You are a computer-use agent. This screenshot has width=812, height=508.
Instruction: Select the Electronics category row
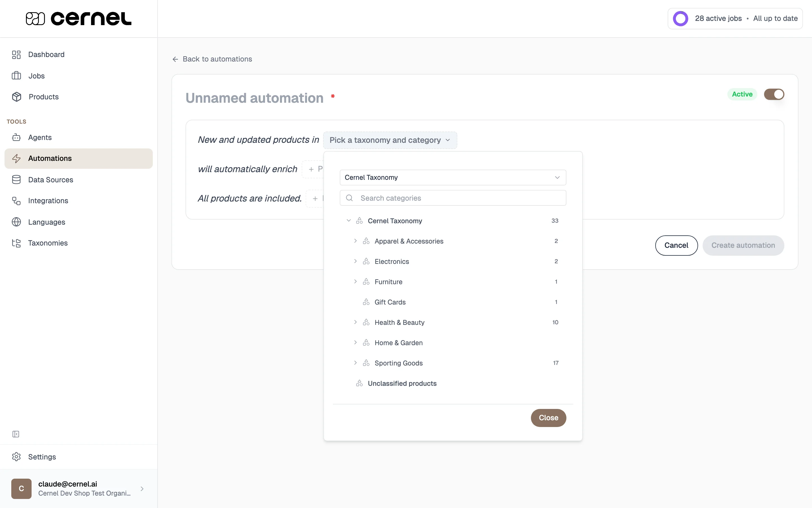tap(453, 261)
